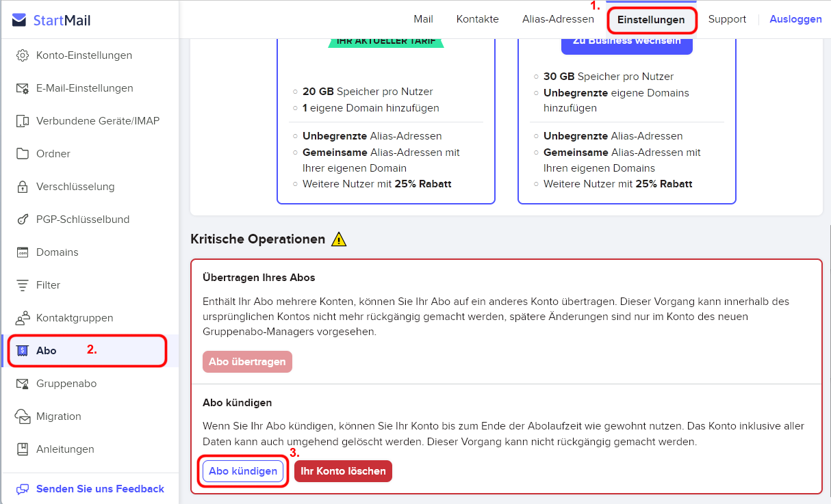Screen dimensions: 831x504
Task: Open the Filter settings
Action: pyautogui.click(x=90, y=285)
